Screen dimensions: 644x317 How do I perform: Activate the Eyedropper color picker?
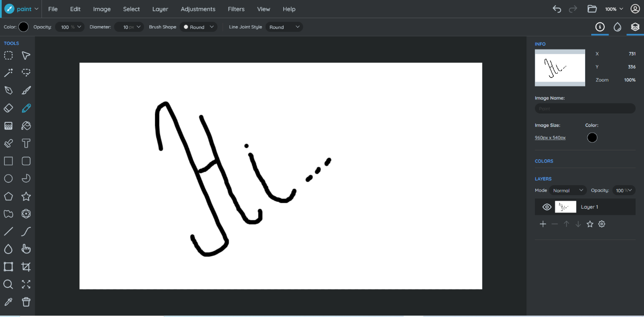point(8,302)
